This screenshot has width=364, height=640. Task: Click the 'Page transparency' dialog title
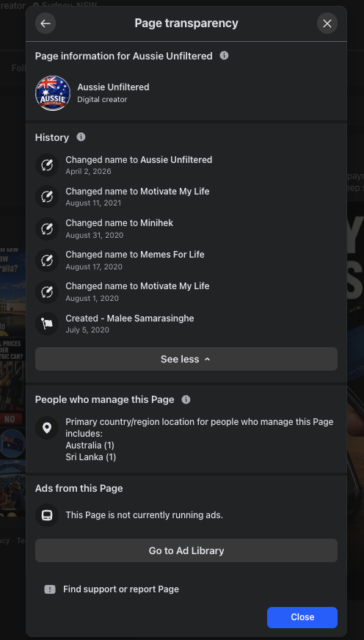point(186,23)
